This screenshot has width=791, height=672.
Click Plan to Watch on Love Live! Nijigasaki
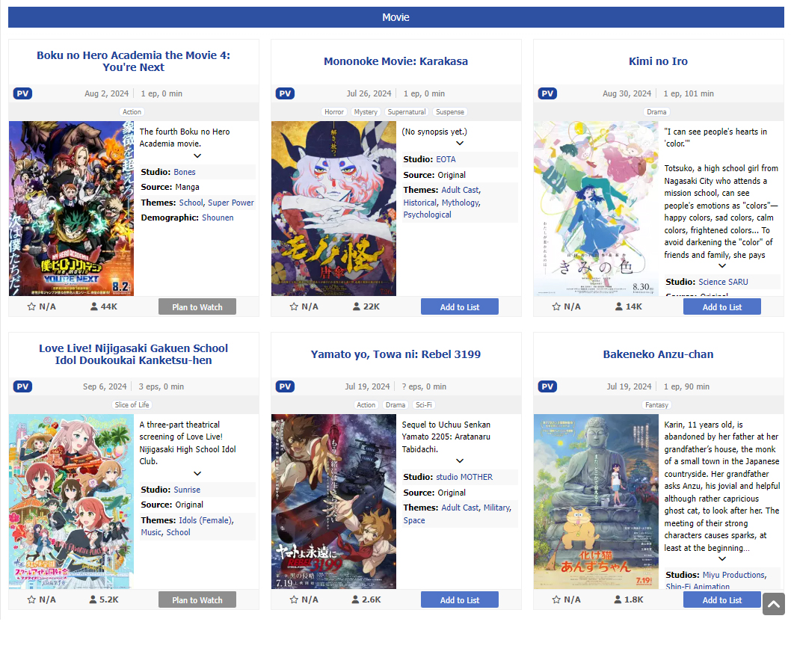tap(197, 599)
